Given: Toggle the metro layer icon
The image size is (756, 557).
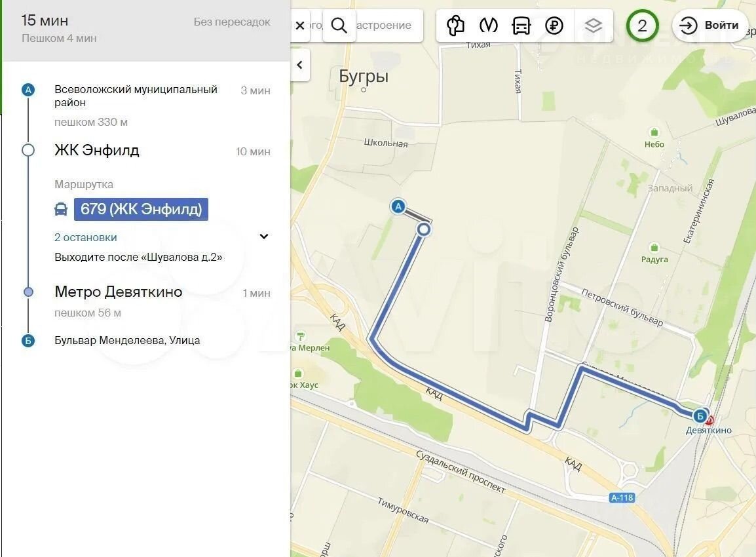Looking at the screenshot, I should 488,26.
